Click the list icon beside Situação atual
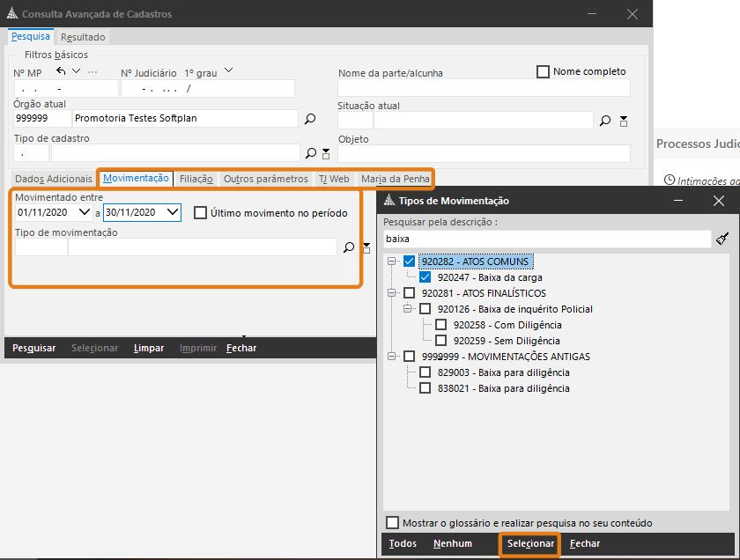Image resolution: width=740 pixels, height=560 pixels. click(624, 121)
